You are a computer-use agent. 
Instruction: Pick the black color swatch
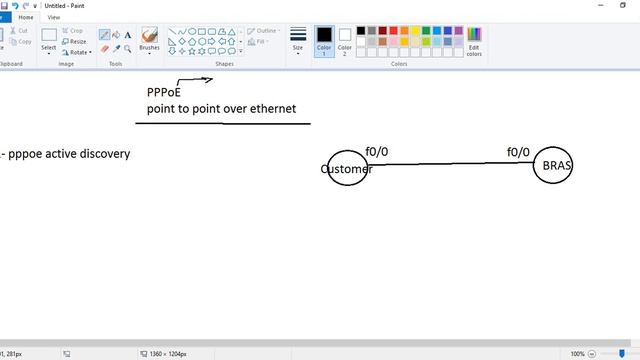pyautogui.click(x=361, y=31)
